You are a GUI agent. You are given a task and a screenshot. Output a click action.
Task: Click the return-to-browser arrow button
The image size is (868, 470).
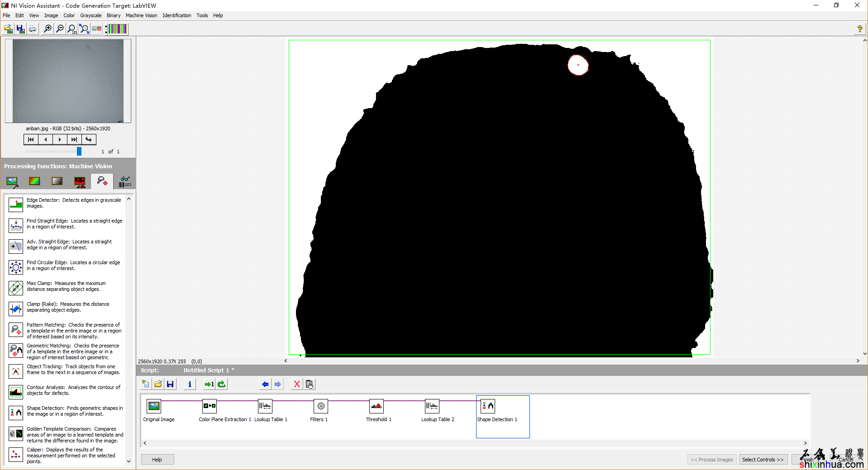click(x=89, y=139)
